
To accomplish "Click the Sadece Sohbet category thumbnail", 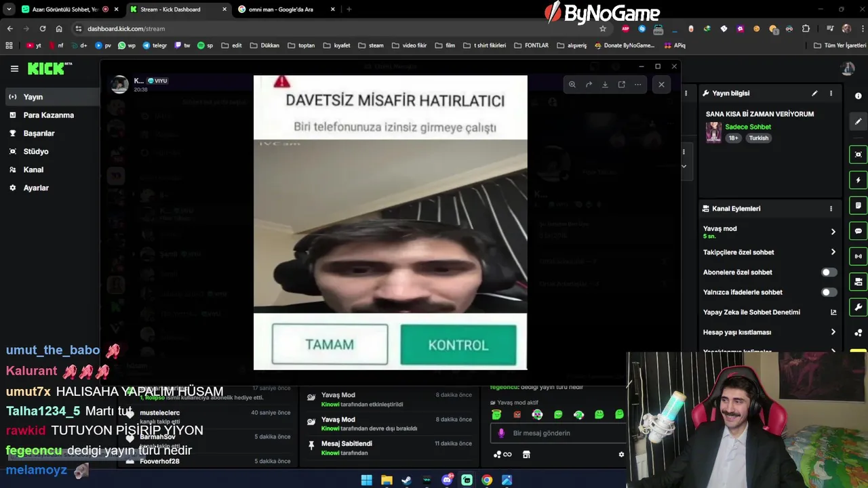I will [x=713, y=132].
